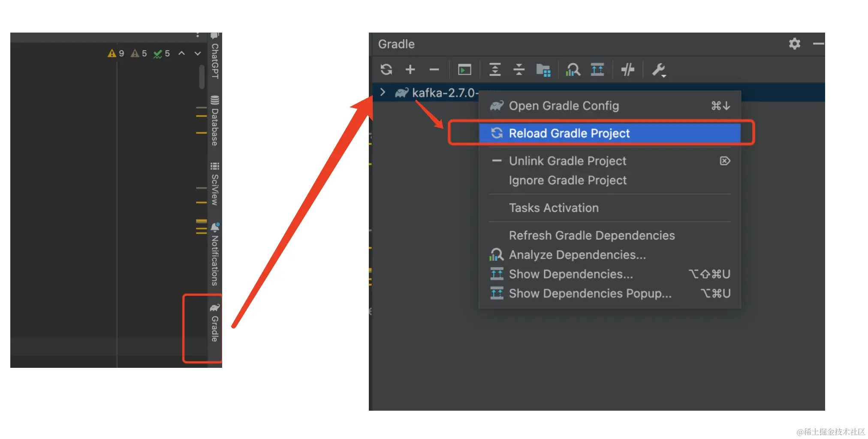
Task: Open the Notifications sidebar tab
Action: pos(215,254)
